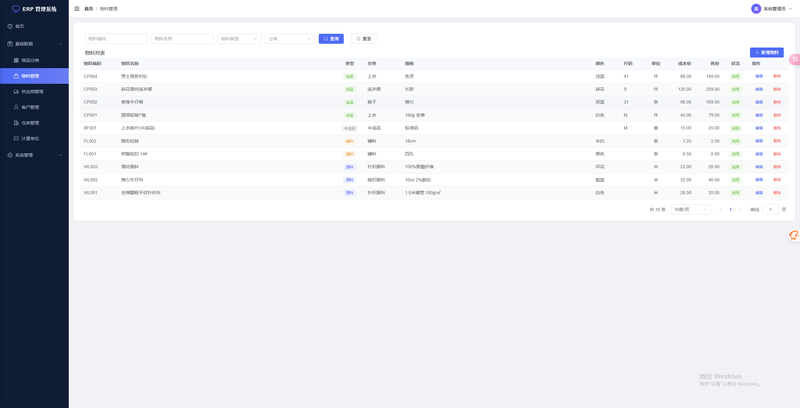The width and height of the screenshot is (800, 408).
Task: Edit the CP001 row
Action: [759, 115]
